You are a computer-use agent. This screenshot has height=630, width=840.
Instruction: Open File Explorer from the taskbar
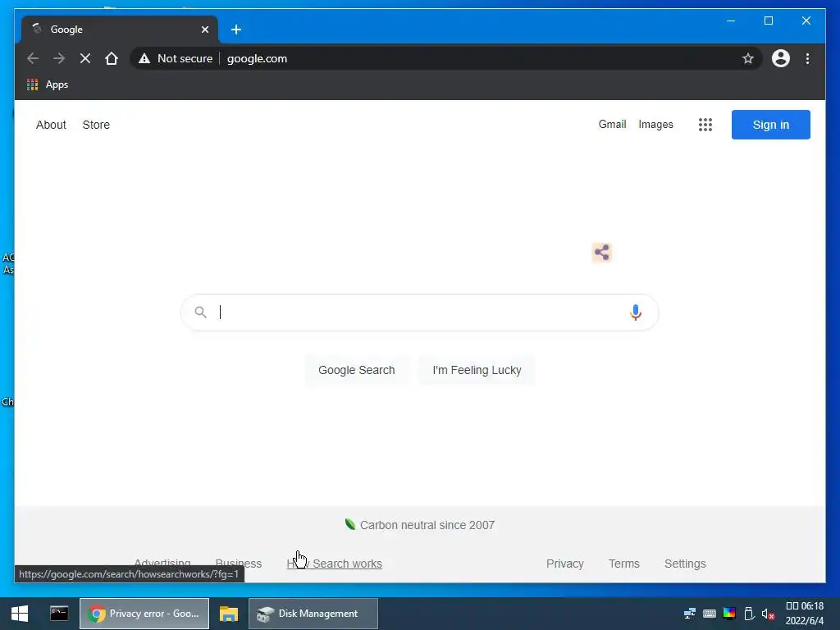(x=228, y=614)
